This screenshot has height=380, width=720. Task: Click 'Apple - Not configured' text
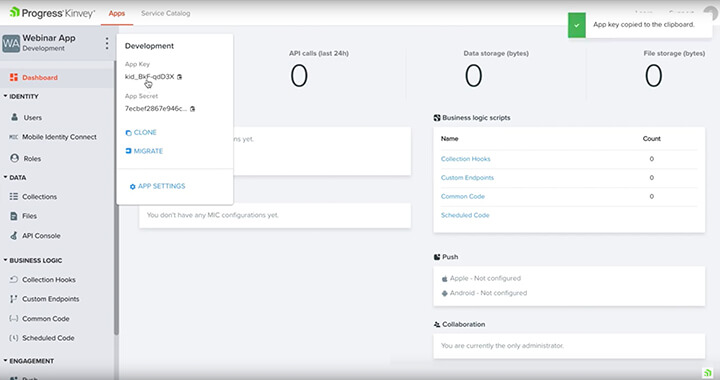[485, 279]
